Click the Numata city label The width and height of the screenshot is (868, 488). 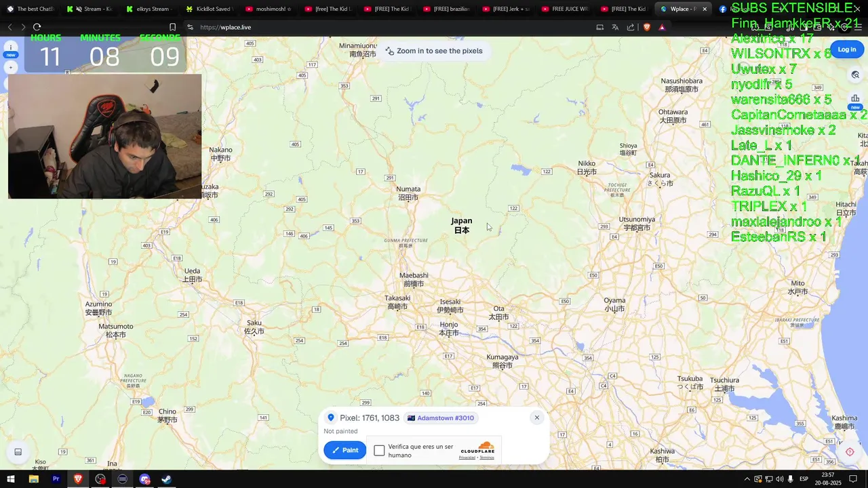pyautogui.click(x=408, y=193)
